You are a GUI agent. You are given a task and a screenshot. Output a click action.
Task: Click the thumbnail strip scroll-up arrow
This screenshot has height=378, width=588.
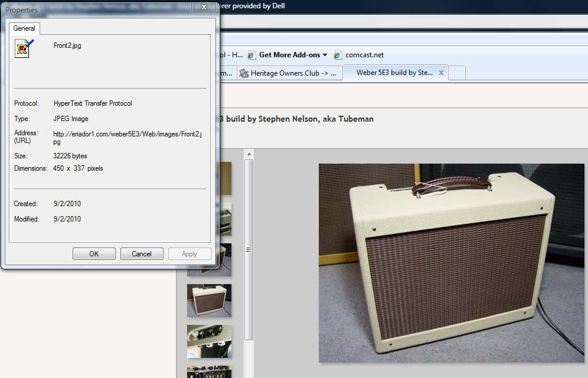249,154
